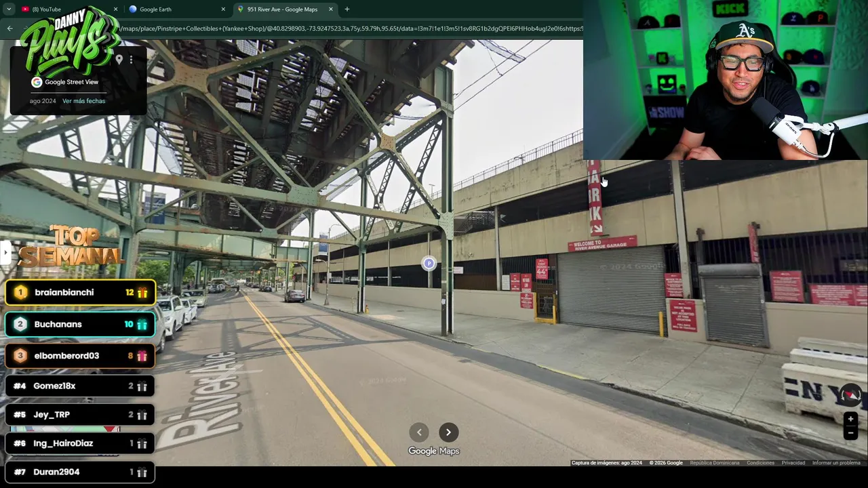The image size is (868, 488).
Task: Go to previous Street View image
Action: tap(419, 432)
